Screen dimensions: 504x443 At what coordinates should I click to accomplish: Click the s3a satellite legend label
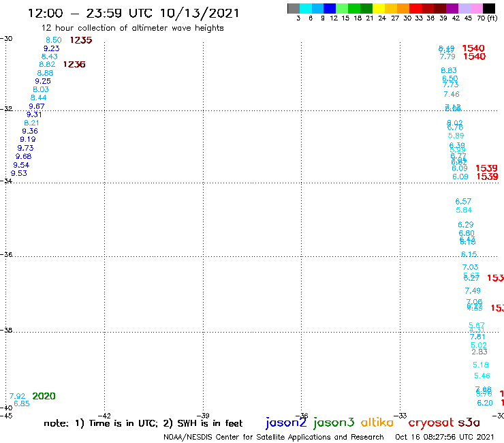point(469,423)
